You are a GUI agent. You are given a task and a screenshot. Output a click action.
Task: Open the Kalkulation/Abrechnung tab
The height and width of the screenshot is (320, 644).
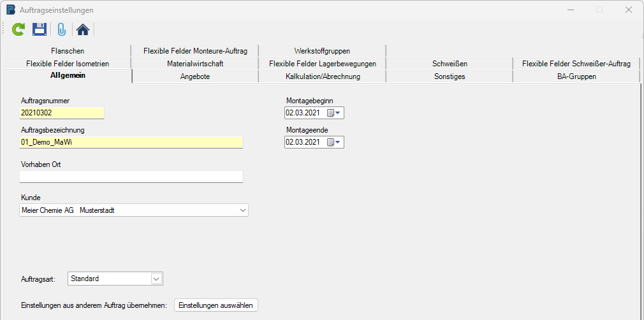[323, 76]
